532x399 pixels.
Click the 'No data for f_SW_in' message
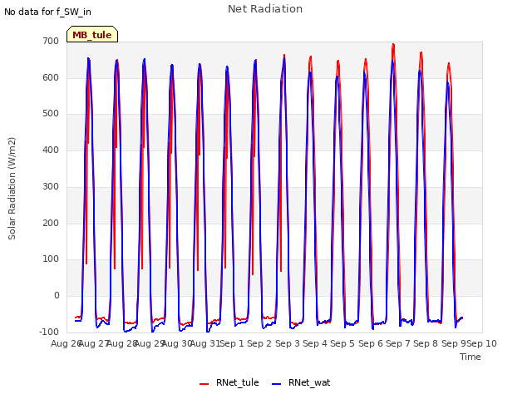click(47, 12)
